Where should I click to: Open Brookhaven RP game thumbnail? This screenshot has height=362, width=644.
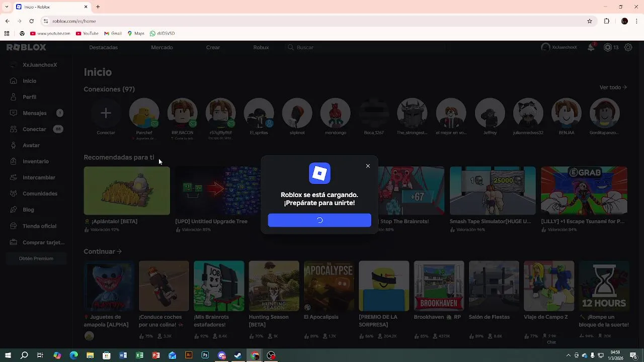click(439, 286)
